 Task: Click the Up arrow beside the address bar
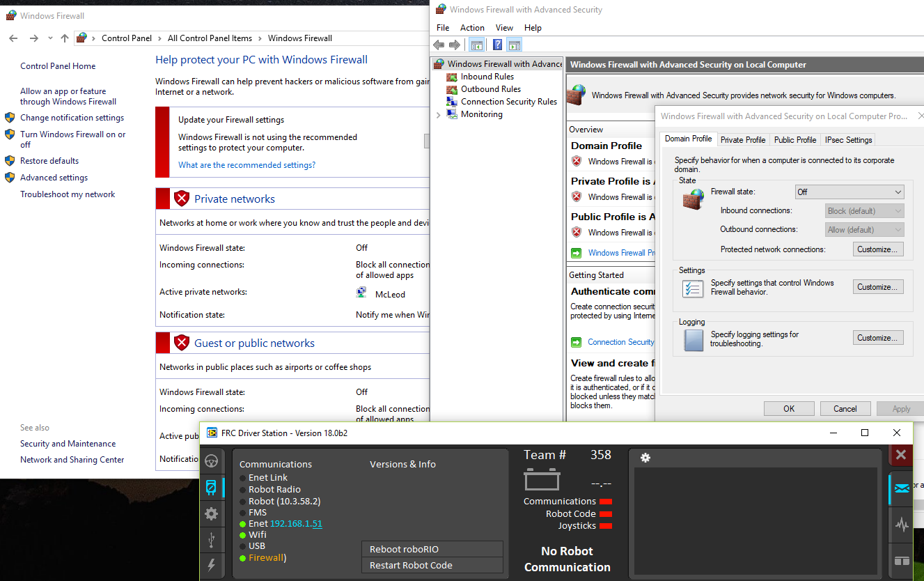point(65,38)
